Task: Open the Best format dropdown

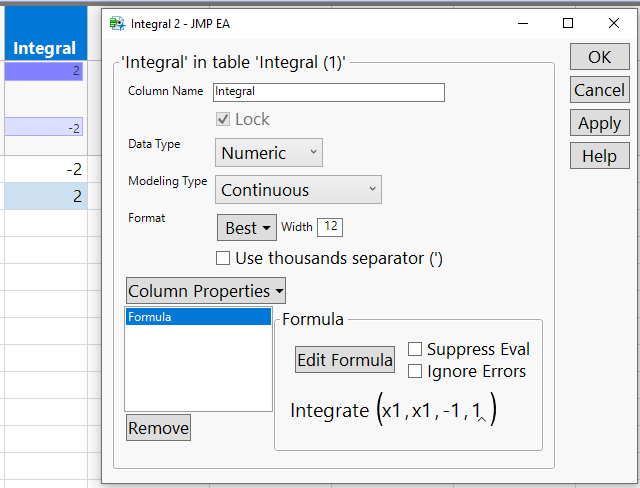Action: coord(247,228)
